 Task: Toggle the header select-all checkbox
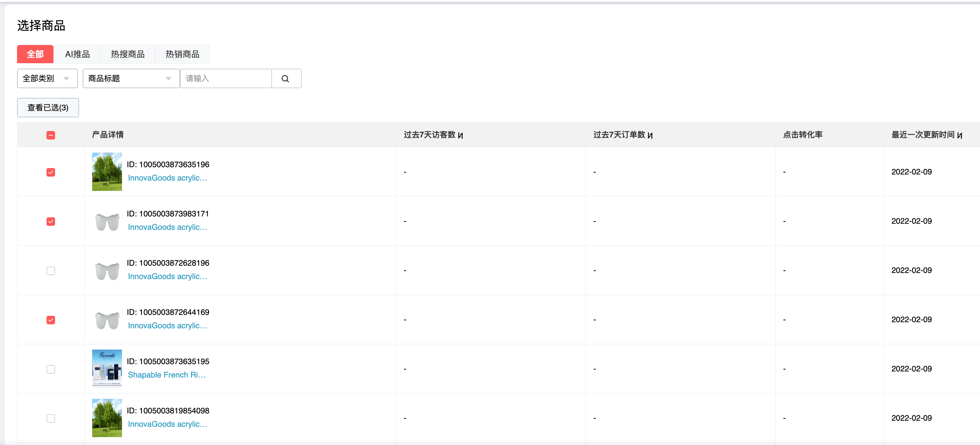pos(50,135)
